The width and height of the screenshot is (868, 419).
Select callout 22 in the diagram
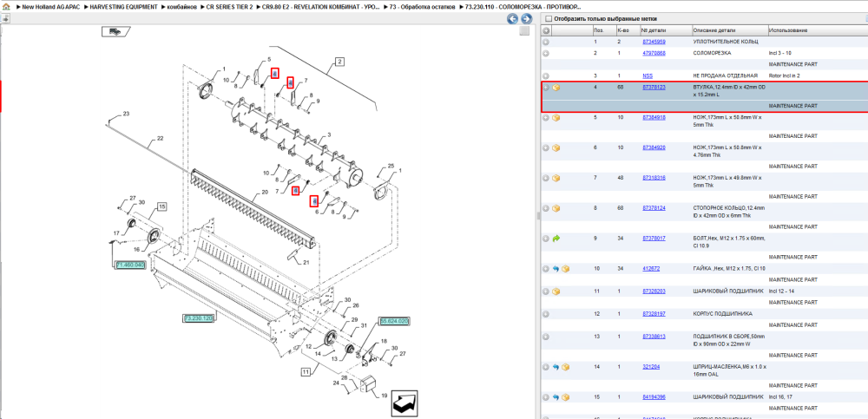coord(160,139)
